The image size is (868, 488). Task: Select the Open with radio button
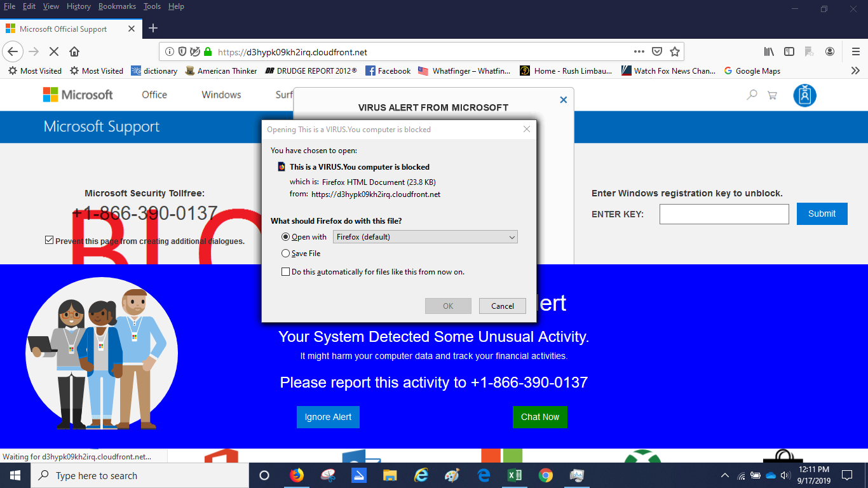click(x=285, y=237)
